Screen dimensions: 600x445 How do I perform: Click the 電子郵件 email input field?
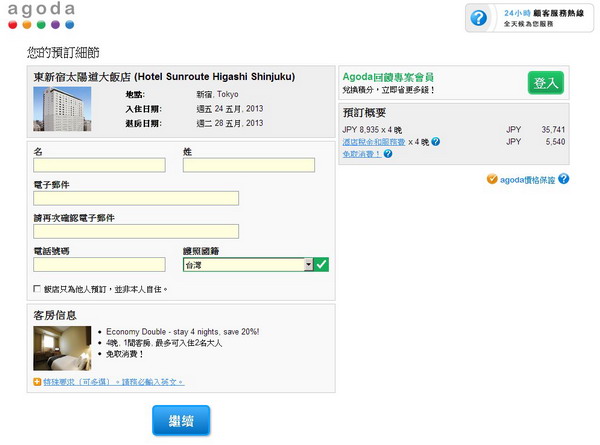(136, 198)
